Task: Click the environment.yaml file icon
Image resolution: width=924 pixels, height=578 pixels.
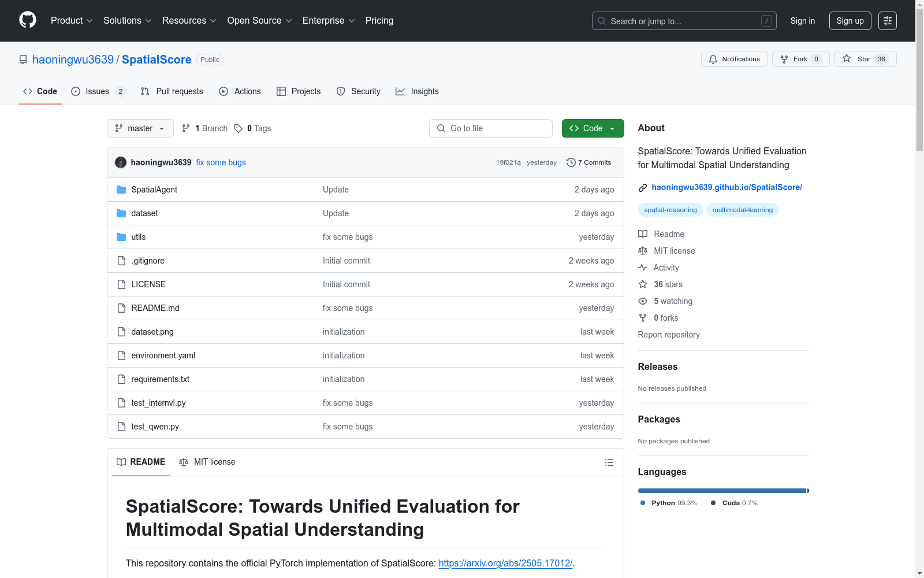Action: pyautogui.click(x=121, y=355)
